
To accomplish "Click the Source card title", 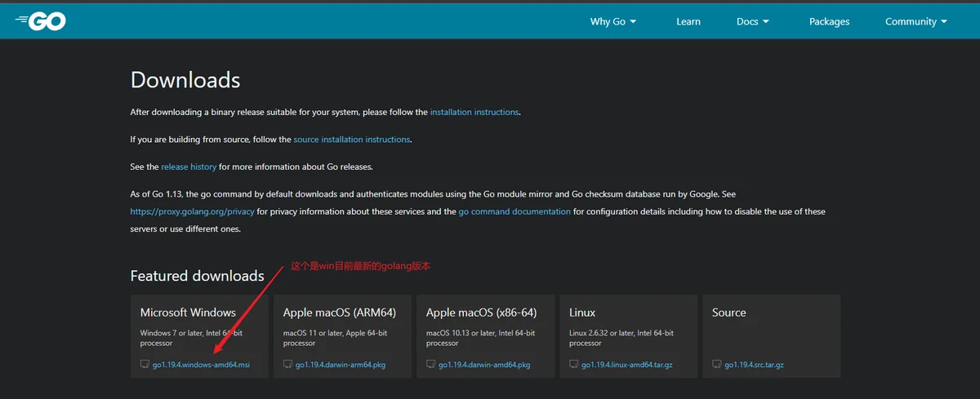I will (x=729, y=313).
